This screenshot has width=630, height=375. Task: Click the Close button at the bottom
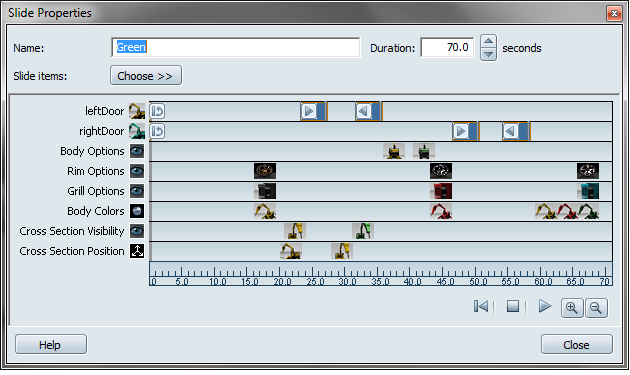577,344
